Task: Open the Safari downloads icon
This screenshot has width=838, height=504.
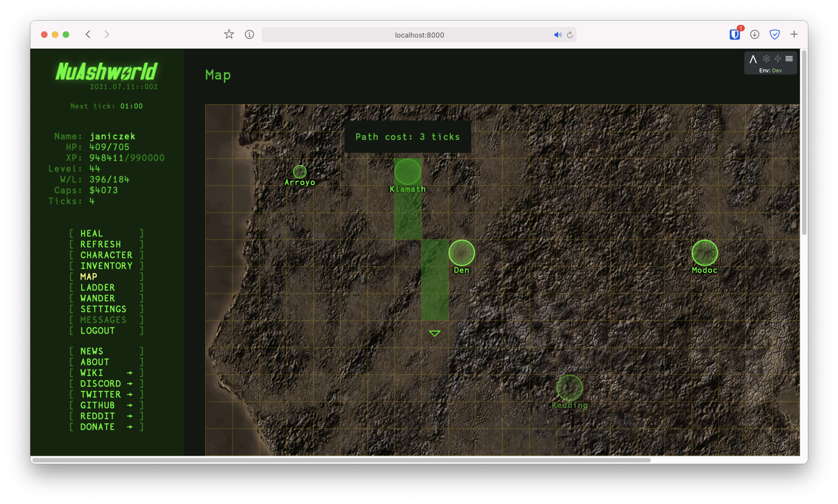Action: tap(755, 35)
